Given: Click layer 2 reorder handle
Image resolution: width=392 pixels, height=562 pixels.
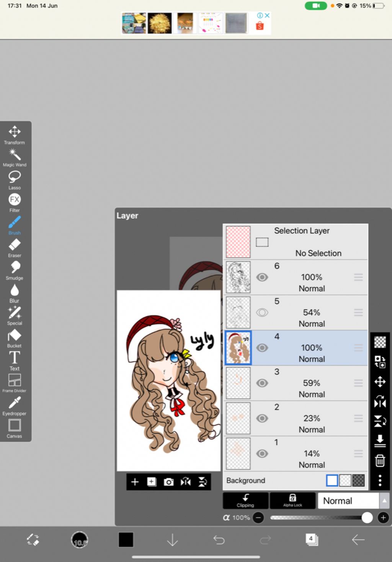Looking at the screenshot, I should click(358, 418).
